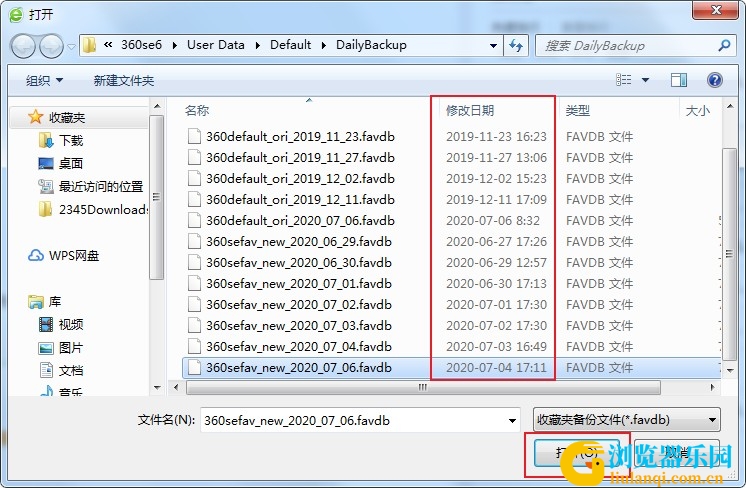Open the 文件名 dropdown arrow
746x488 pixels.
pyautogui.click(x=512, y=420)
